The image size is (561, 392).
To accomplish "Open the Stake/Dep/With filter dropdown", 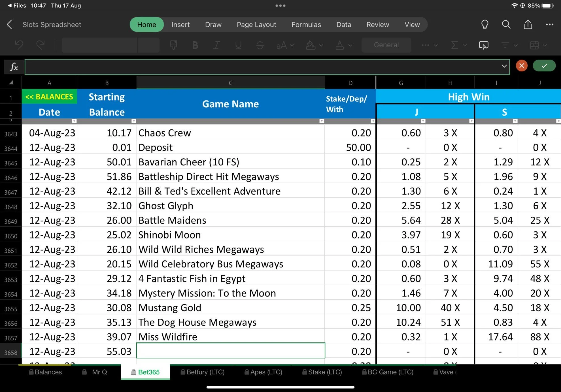I will point(373,121).
